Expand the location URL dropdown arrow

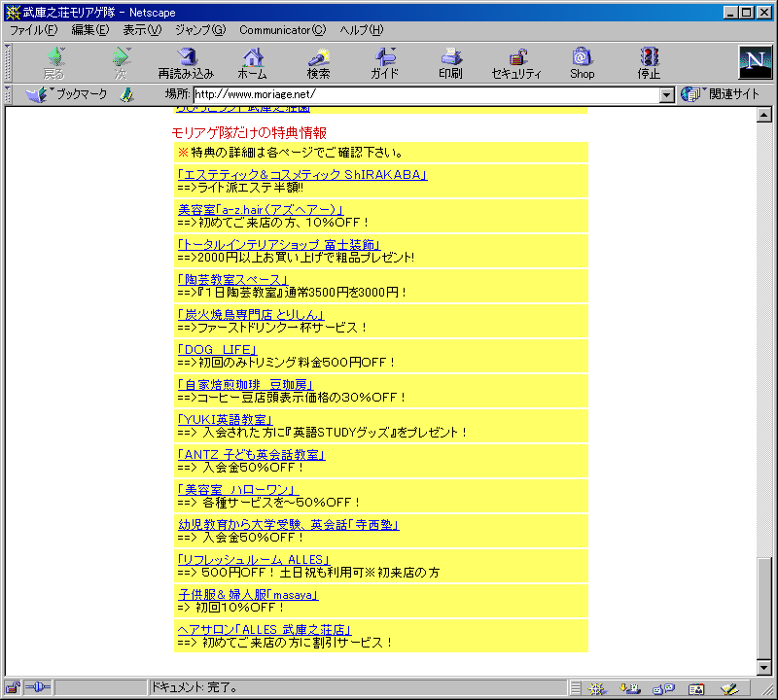pos(667,94)
